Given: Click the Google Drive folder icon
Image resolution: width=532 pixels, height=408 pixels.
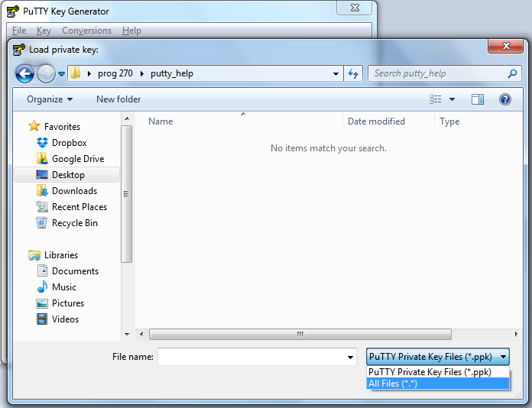Looking at the screenshot, I should [x=42, y=158].
